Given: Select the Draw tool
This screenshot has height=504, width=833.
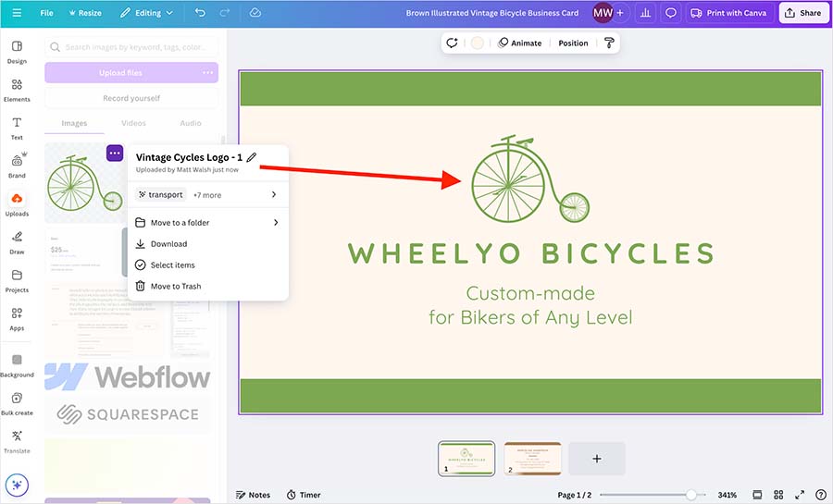Looking at the screenshot, I should [x=17, y=243].
